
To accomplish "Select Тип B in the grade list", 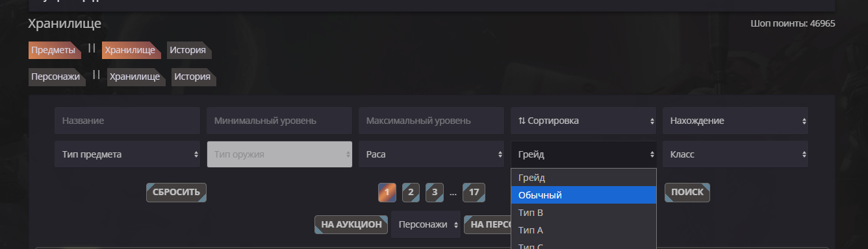I will point(583,213).
